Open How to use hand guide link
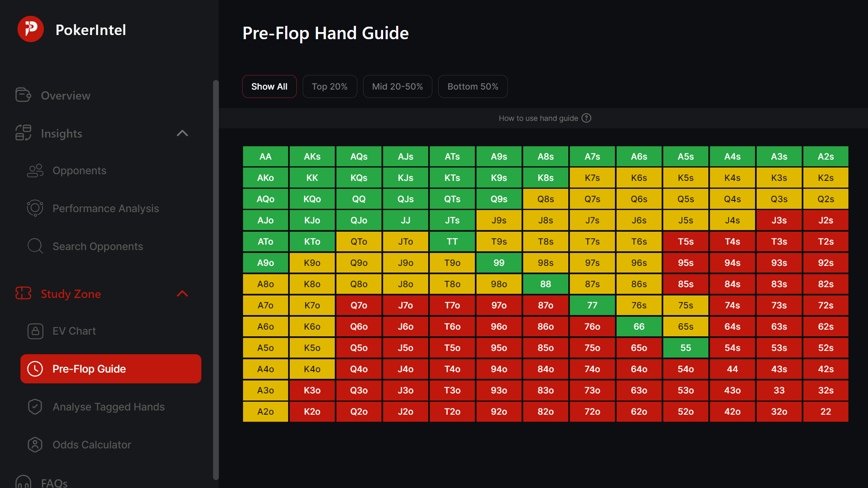The height and width of the screenshot is (488, 868). [538, 118]
